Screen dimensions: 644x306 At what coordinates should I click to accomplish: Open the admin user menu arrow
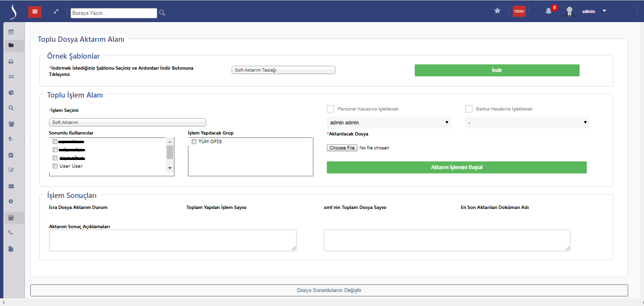tap(604, 11)
